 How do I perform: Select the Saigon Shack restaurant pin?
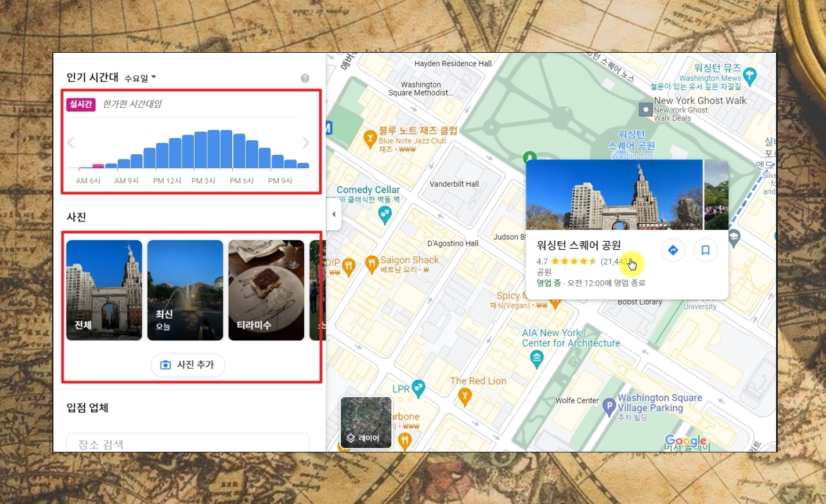point(371,264)
